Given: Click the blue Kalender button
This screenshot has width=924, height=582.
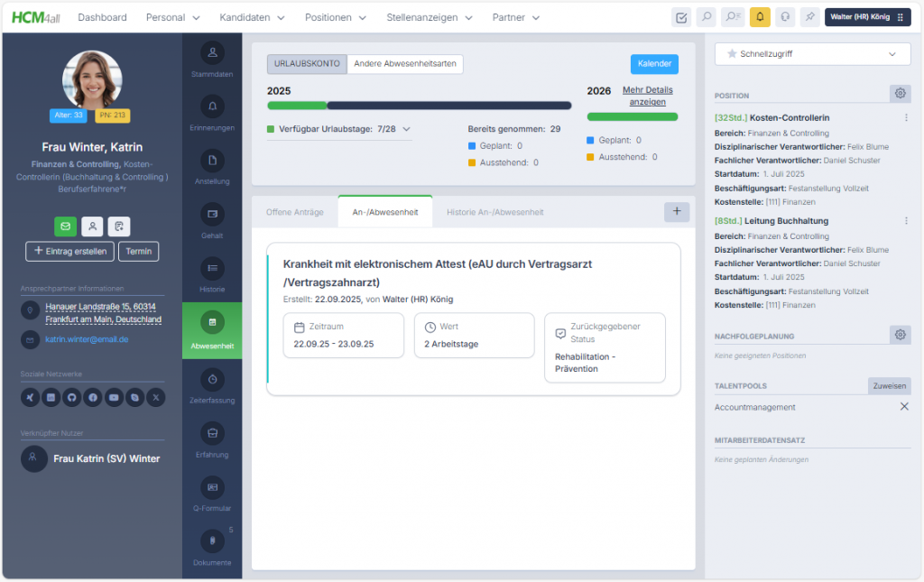Looking at the screenshot, I should [654, 64].
